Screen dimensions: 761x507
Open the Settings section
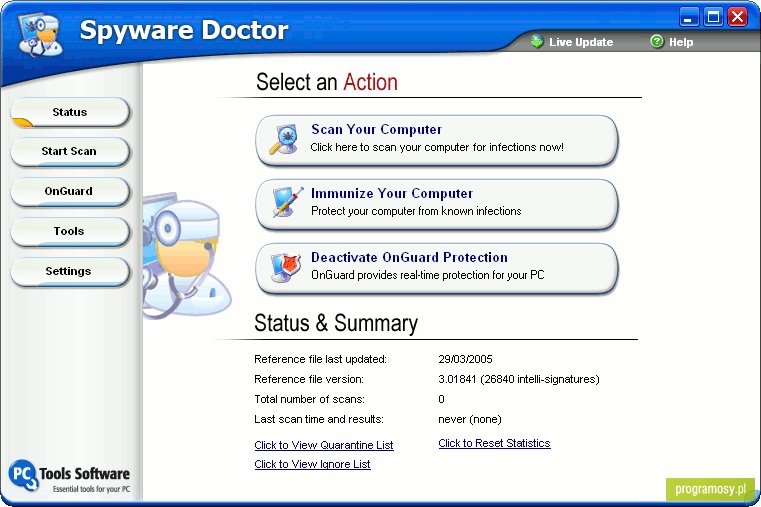pos(70,271)
